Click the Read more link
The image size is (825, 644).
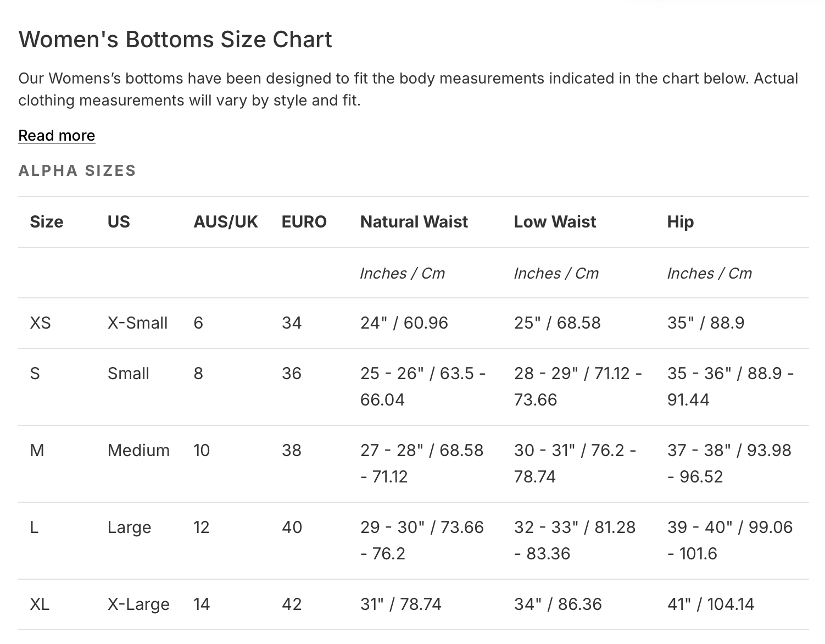[57, 135]
